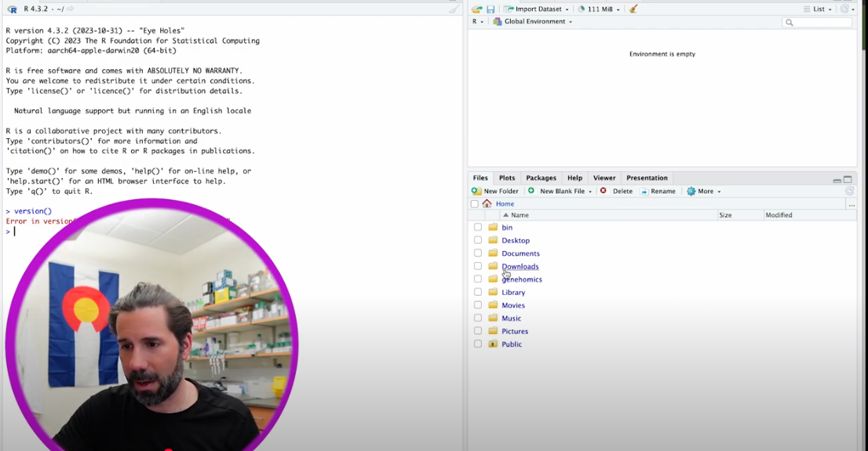This screenshot has height=451, width=868.
Task: Maximize the Files pane
Action: tap(848, 180)
